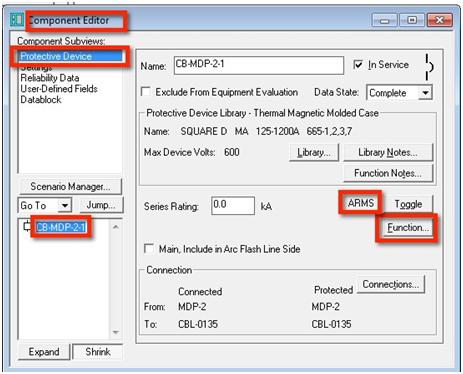Click the Series Rating input field
463x374 pixels.
pyautogui.click(x=233, y=205)
